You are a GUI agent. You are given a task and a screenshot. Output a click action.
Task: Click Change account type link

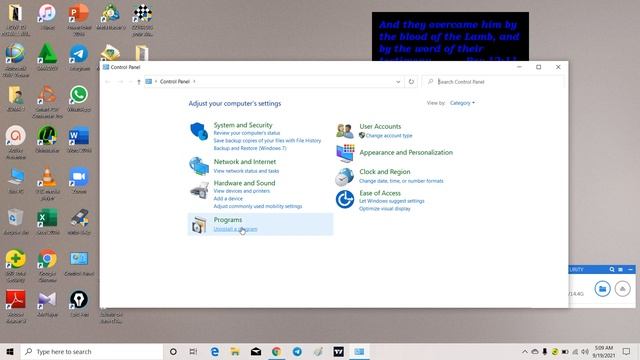[389, 136]
